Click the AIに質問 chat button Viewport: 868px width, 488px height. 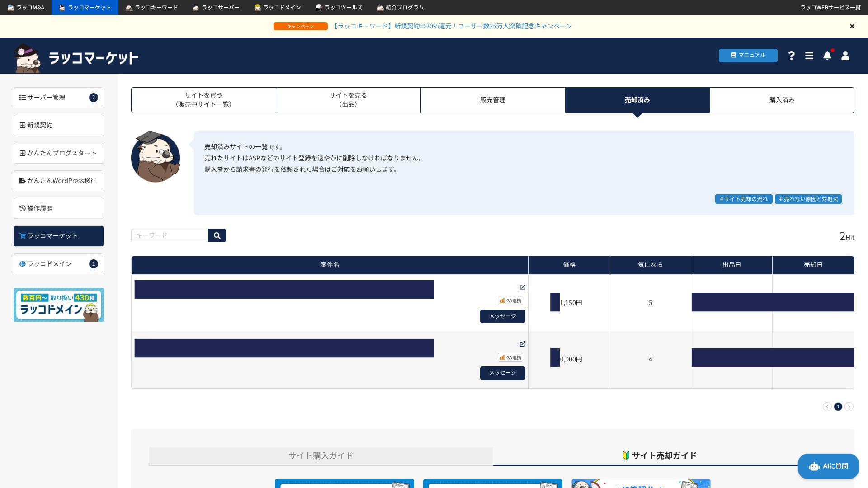828,466
